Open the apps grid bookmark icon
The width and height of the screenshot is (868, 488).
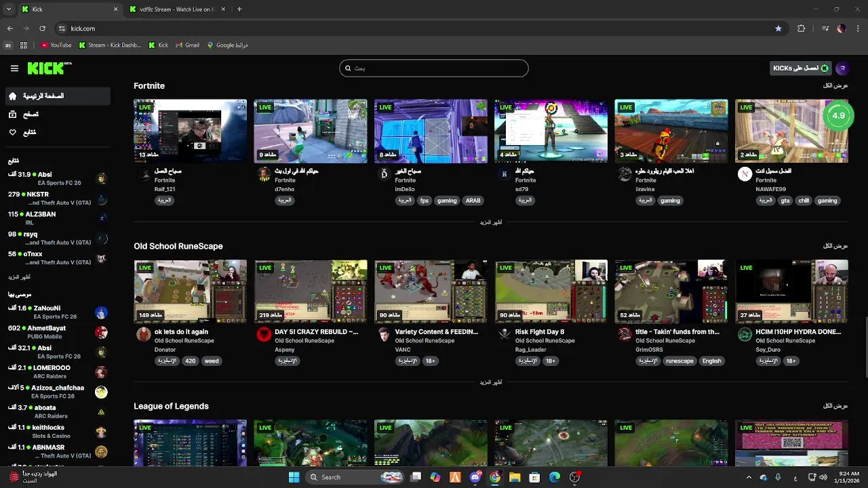click(x=24, y=45)
